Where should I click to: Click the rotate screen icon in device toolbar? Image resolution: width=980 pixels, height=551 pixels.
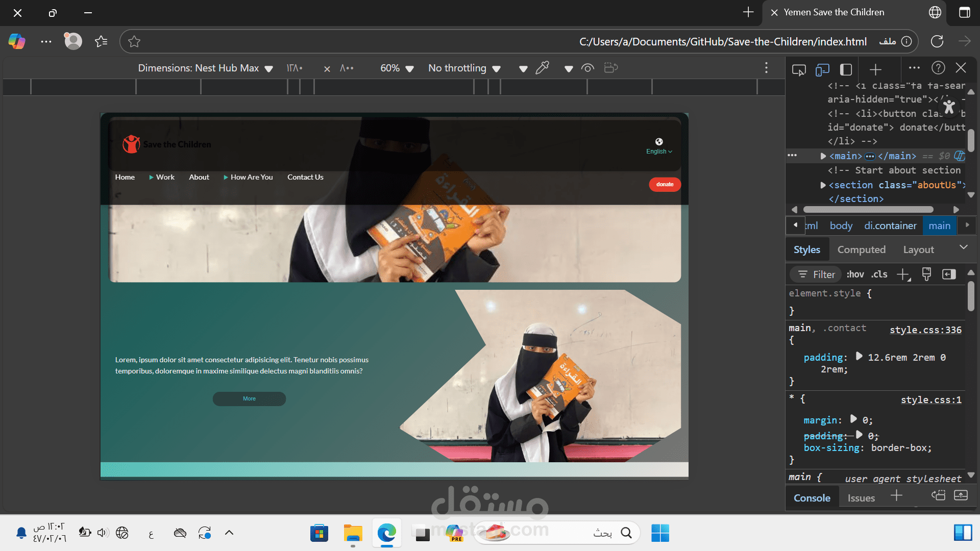point(611,68)
